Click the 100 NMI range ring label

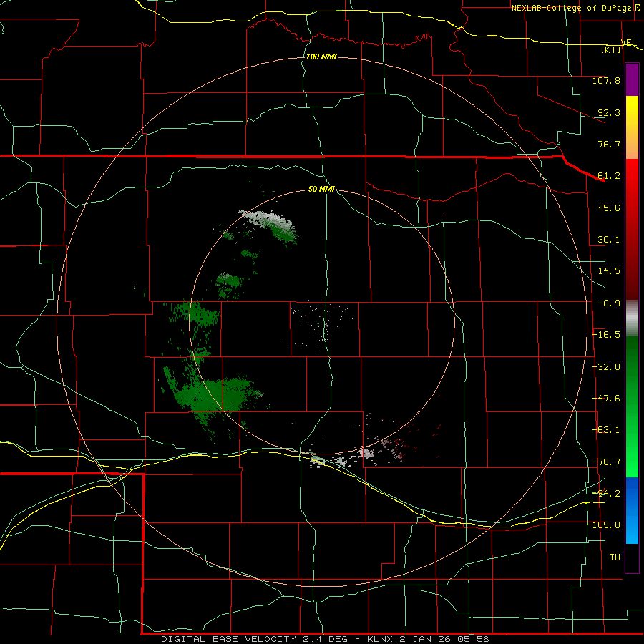click(x=321, y=57)
